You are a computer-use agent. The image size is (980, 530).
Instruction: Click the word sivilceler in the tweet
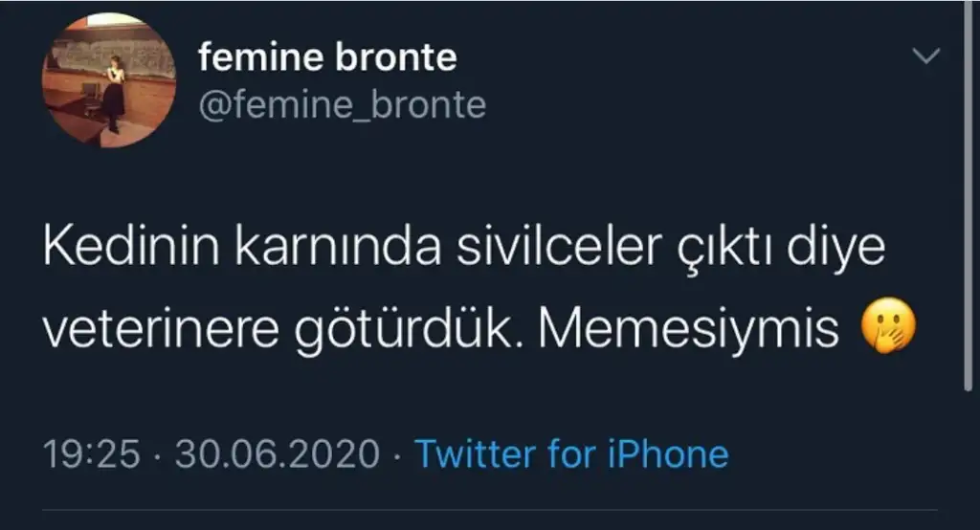click(x=559, y=246)
